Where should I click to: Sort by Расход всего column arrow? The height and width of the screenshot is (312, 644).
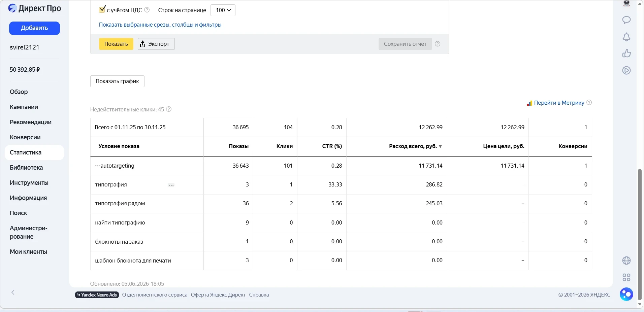(x=440, y=146)
